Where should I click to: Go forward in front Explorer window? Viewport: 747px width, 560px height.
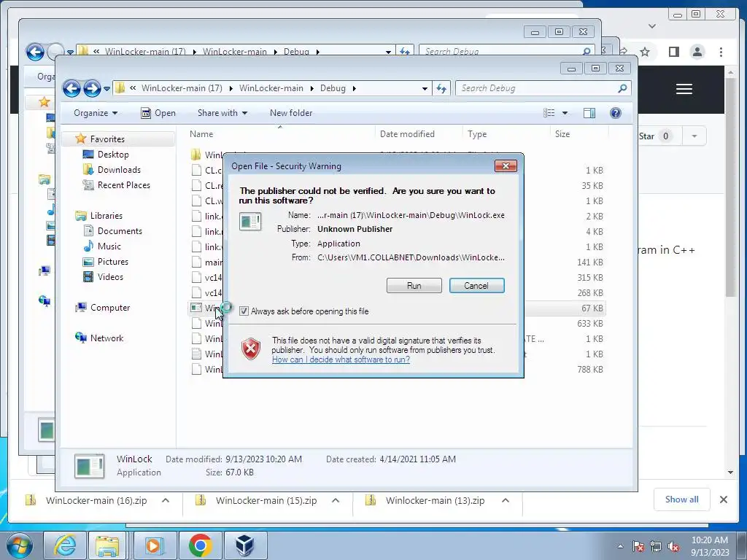pyautogui.click(x=92, y=88)
